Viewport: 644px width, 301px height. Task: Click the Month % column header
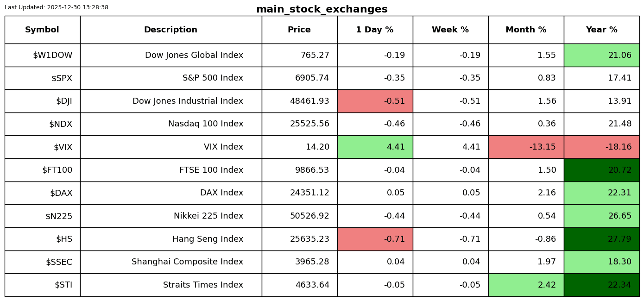pyautogui.click(x=526, y=30)
